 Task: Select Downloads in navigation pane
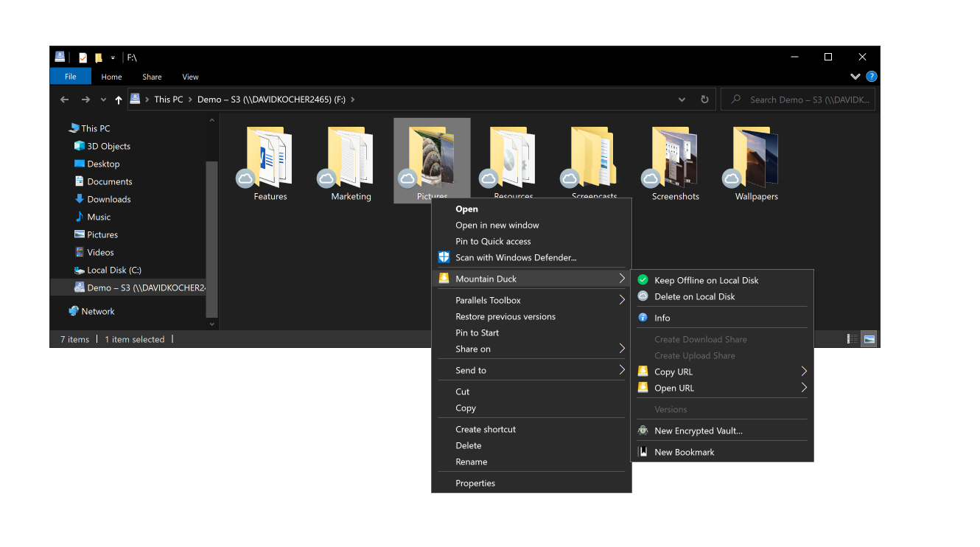(x=108, y=199)
